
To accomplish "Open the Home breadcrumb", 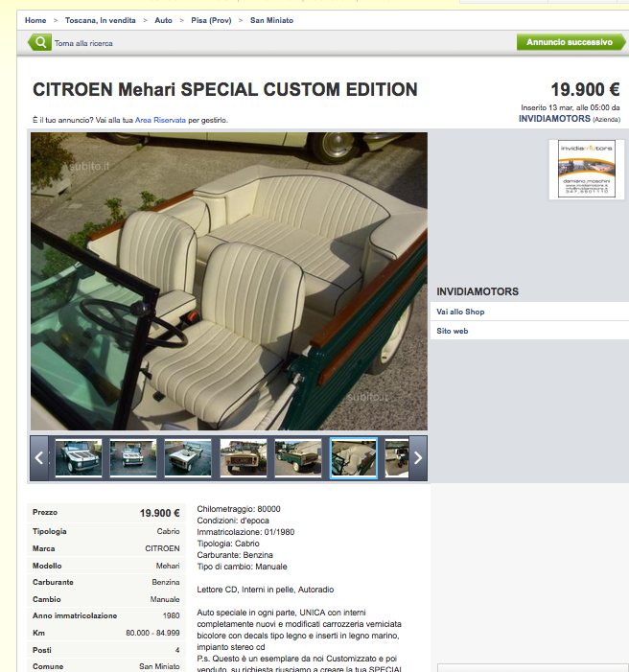I will [x=35, y=20].
